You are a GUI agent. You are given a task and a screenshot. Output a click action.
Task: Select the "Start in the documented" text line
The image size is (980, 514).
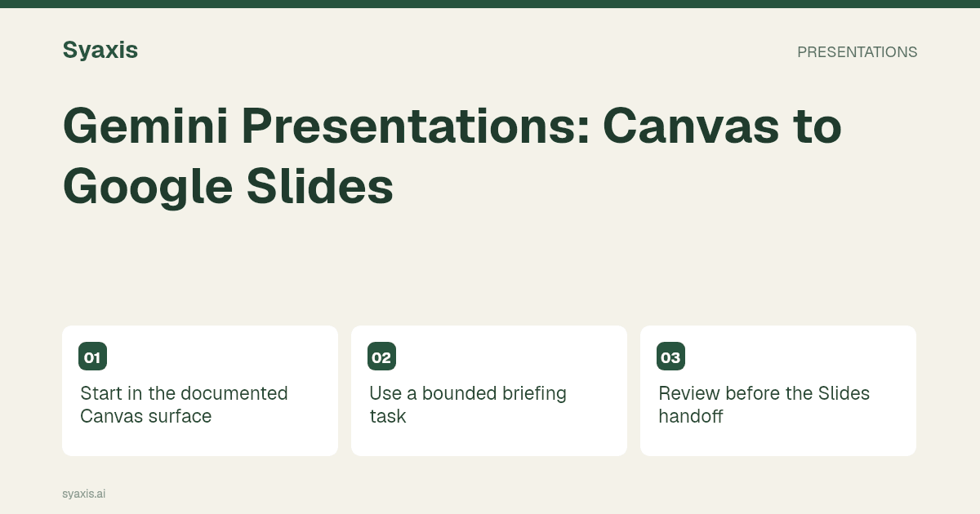click(x=184, y=393)
